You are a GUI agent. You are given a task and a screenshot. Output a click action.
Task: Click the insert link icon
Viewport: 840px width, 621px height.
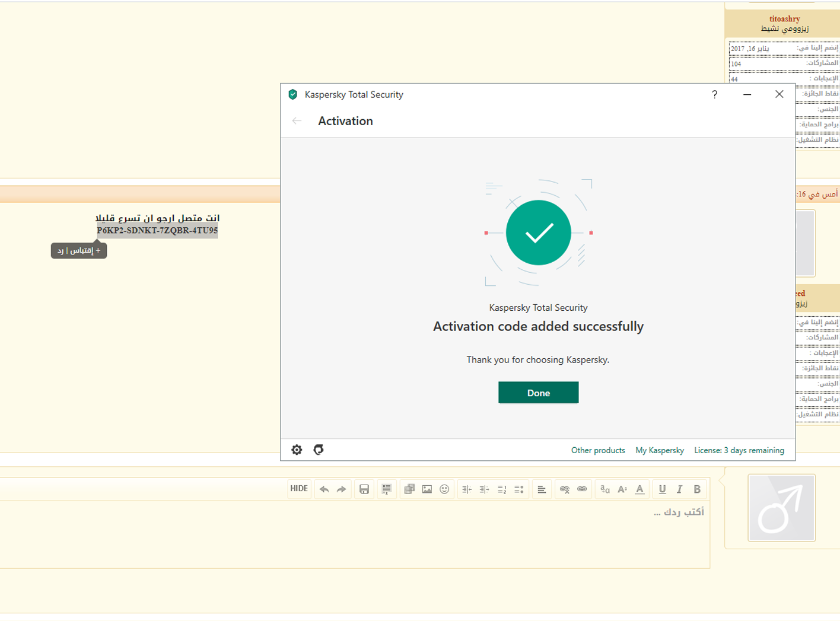[582, 489]
